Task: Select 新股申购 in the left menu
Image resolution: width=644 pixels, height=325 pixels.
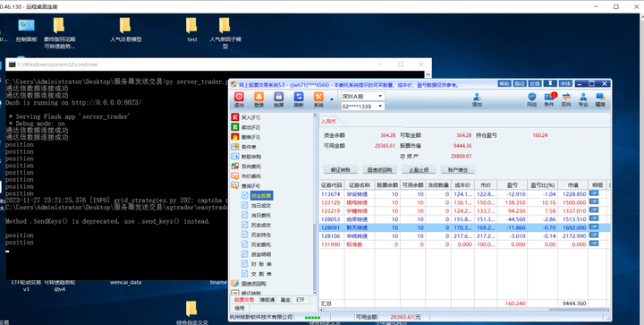Action: (x=246, y=157)
